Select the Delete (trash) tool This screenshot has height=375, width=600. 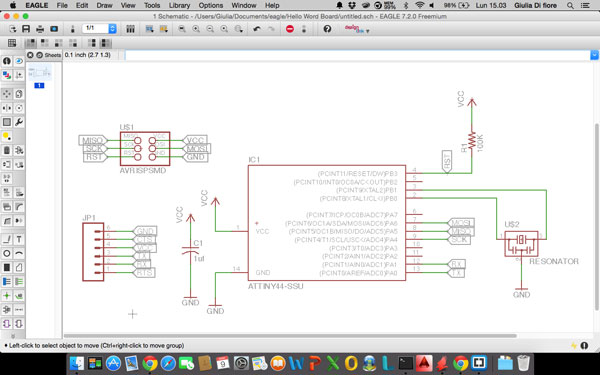(x=7, y=150)
